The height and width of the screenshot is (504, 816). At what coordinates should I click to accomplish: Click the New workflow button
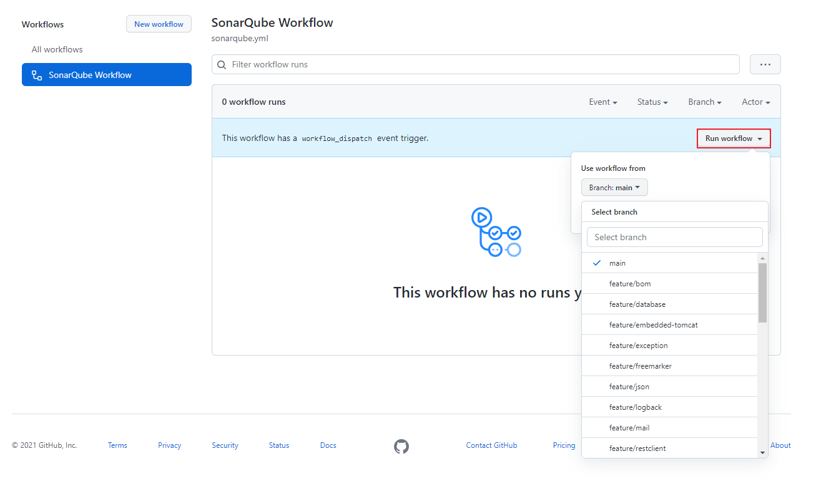[x=159, y=24]
